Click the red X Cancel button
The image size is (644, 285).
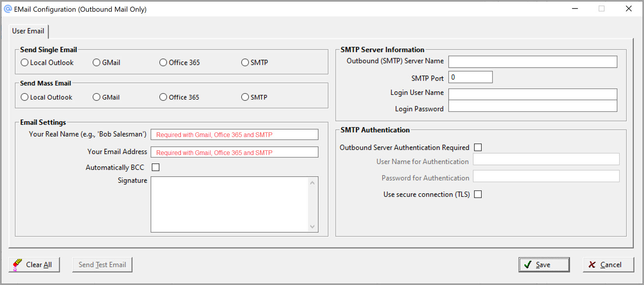(608, 265)
